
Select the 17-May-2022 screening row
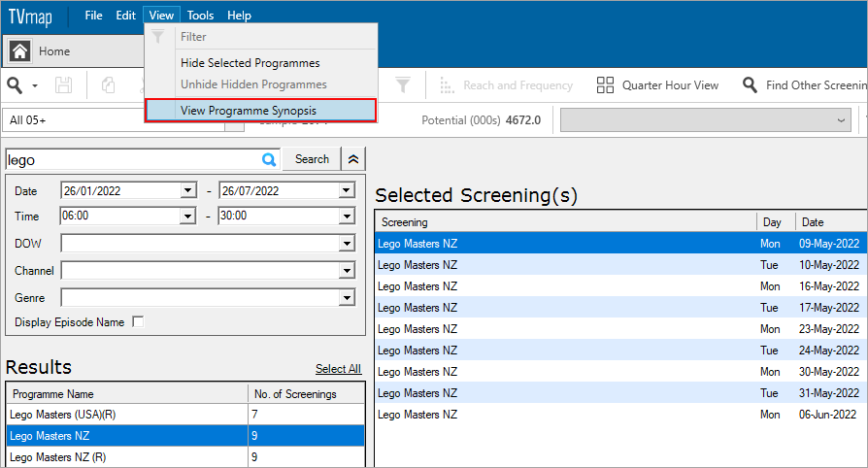pos(620,308)
